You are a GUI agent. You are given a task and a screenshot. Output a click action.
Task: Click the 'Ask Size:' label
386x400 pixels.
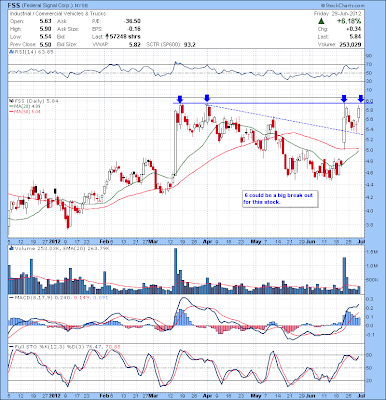(68, 29)
